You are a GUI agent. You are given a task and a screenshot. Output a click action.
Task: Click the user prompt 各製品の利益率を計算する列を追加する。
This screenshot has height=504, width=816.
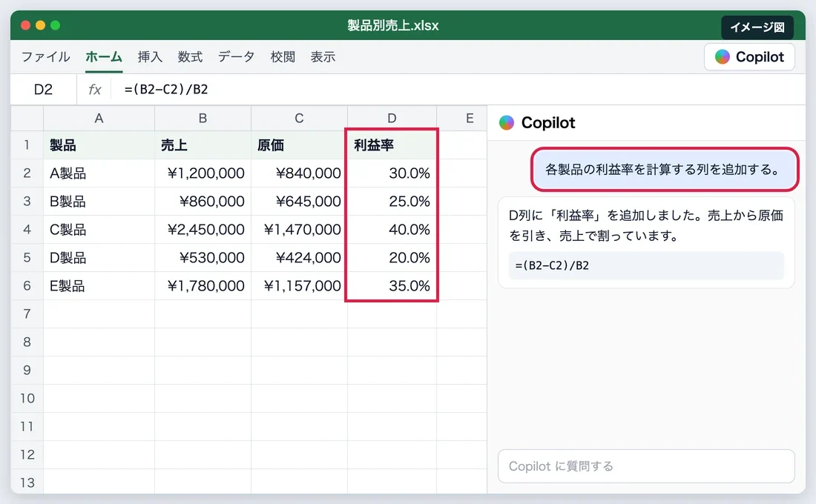pyautogui.click(x=665, y=169)
